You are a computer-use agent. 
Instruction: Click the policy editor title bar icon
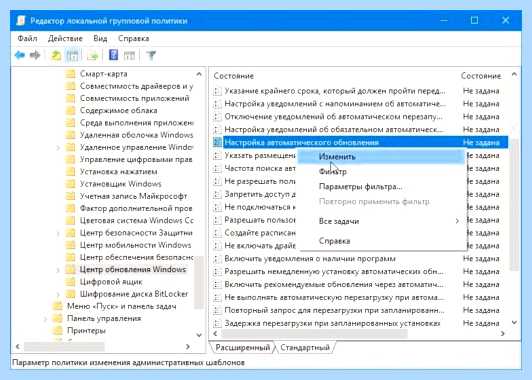(21, 21)
